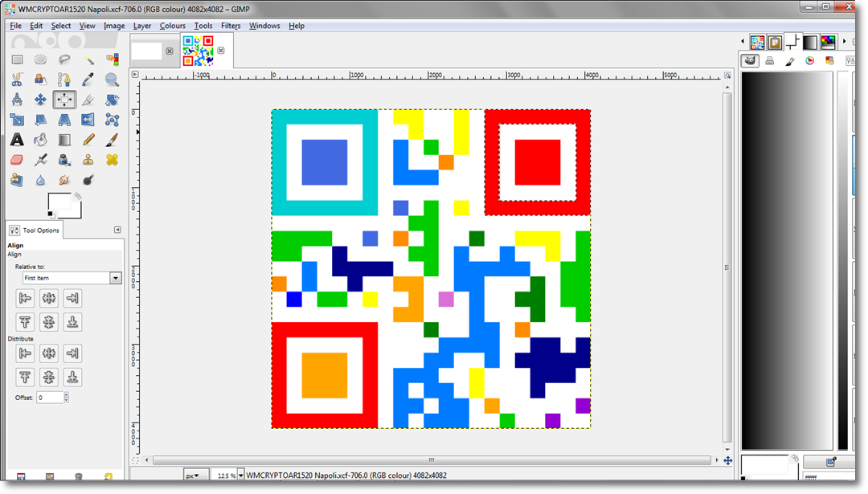This screenshot has height=494, width=868.
Task: Choose the Free Select lasso tool
Action: 64,59
